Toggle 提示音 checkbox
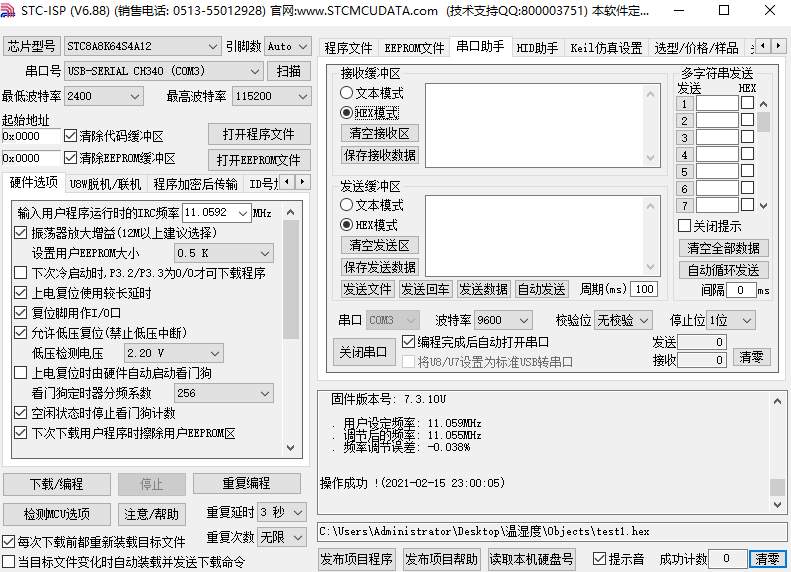Image resolution: width=791 pixels, height=572 pixels. tap(599, 558)
